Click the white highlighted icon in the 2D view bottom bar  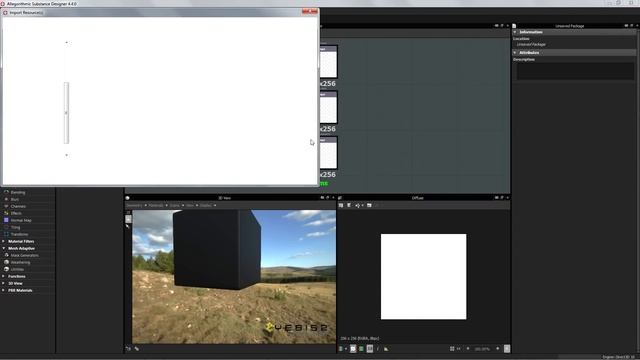point(353,349)
